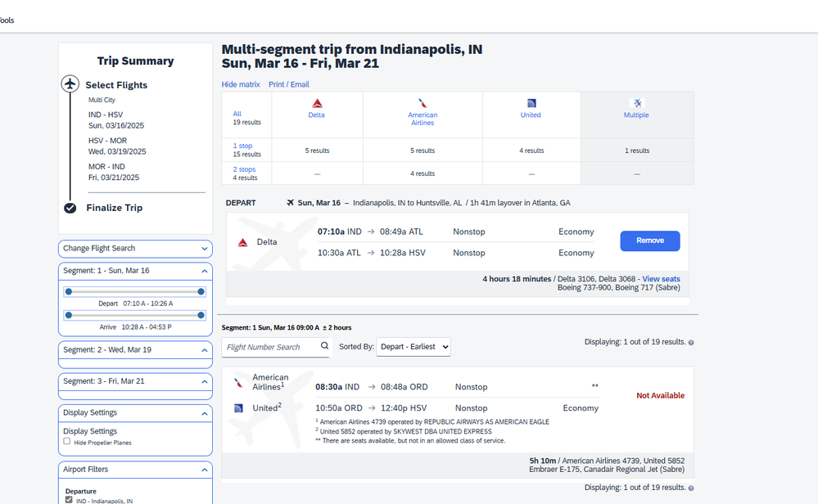Screen dimensions: 818x504
Task: Click the MOR - IND segment in Trip Summary
Action: pyautogui.click(x=114, y=172)
